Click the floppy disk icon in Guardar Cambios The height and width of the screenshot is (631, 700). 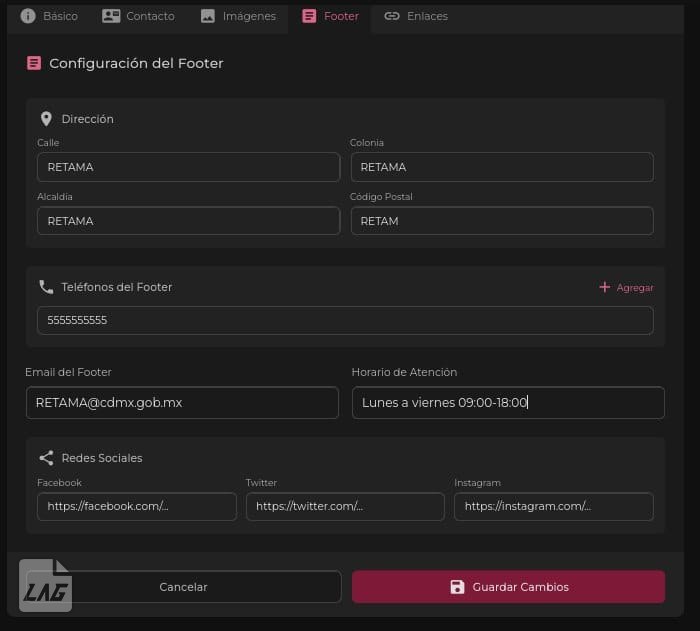click(x=457, y=587)
